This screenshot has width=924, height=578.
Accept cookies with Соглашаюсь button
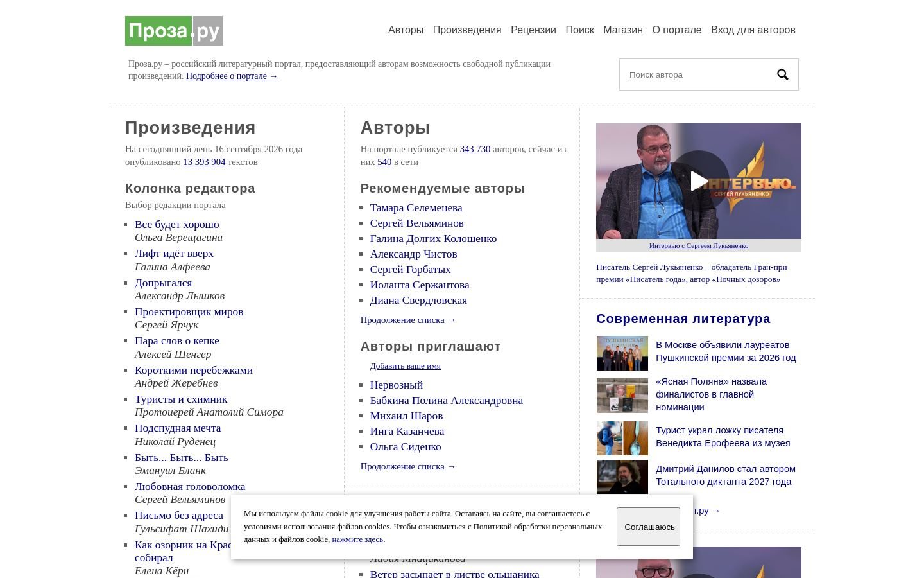pyautogui.click(x=648, y=527)
